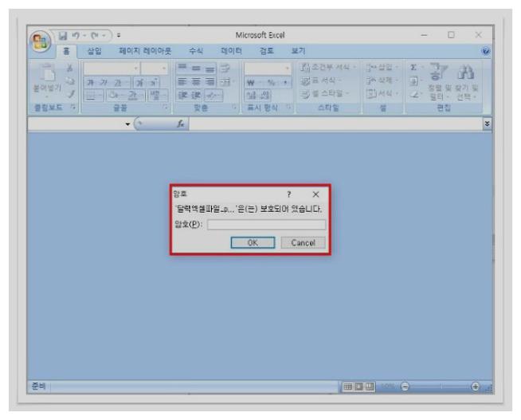Save with the quick access Save icon
521x420 pixels.
coord(63,36)
